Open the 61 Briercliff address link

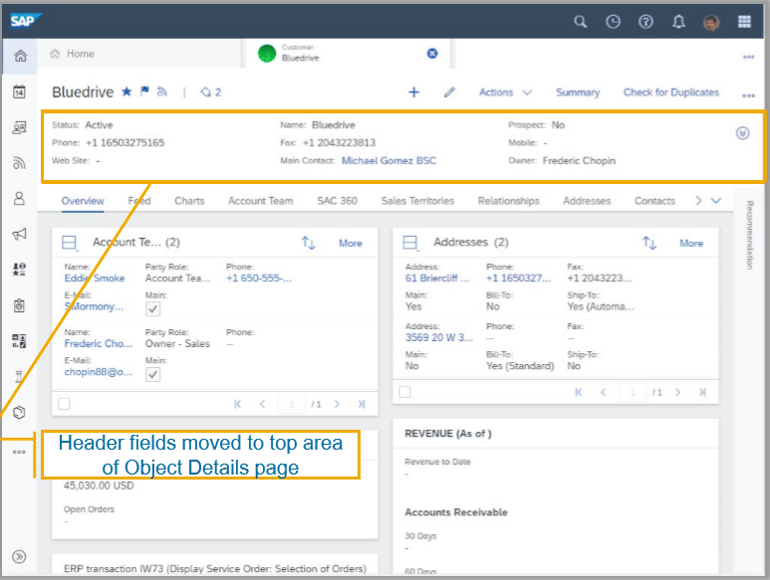coord(437,278)
